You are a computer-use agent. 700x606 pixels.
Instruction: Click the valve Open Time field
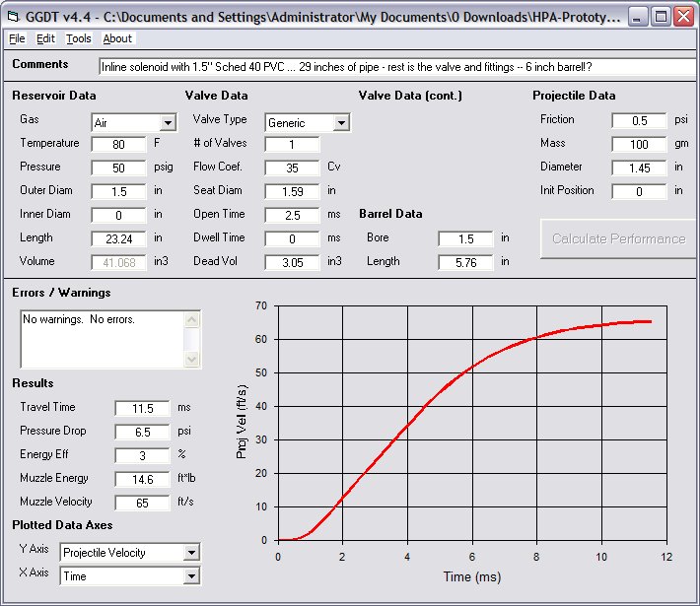point(292,215)
